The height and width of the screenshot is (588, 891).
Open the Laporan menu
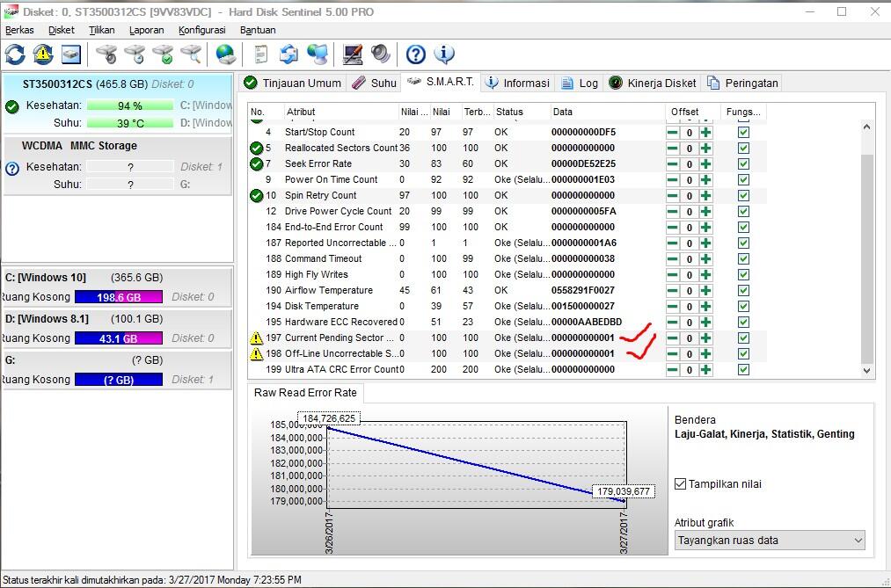click(x=147, y=30)
